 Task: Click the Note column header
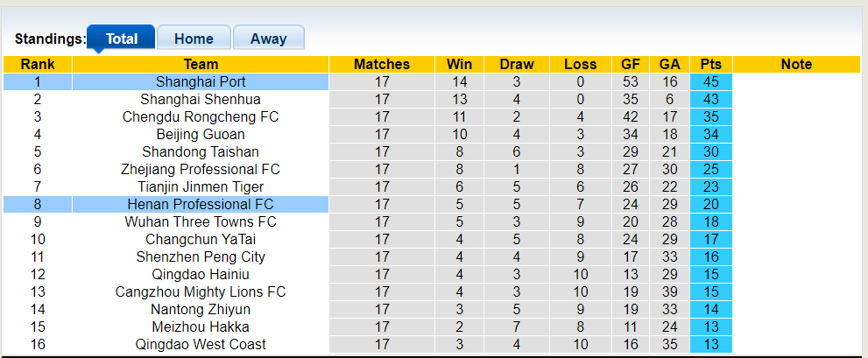(x=796, y=64)
